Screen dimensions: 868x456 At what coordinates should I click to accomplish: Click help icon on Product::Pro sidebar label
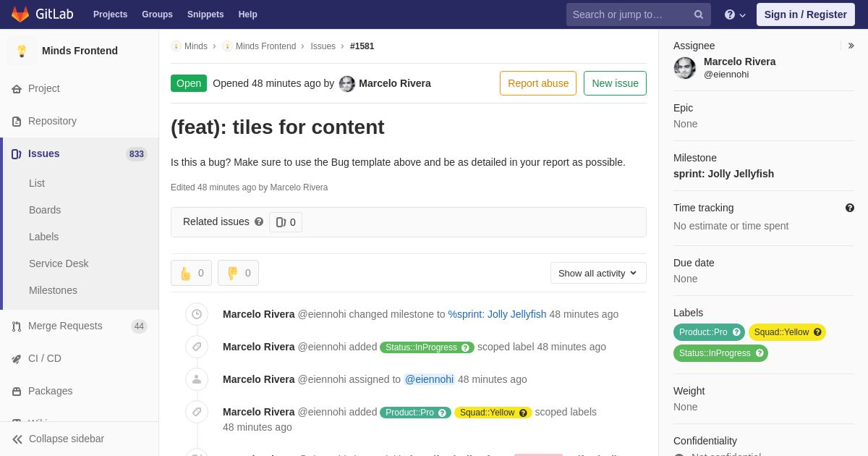pos(736,332)
